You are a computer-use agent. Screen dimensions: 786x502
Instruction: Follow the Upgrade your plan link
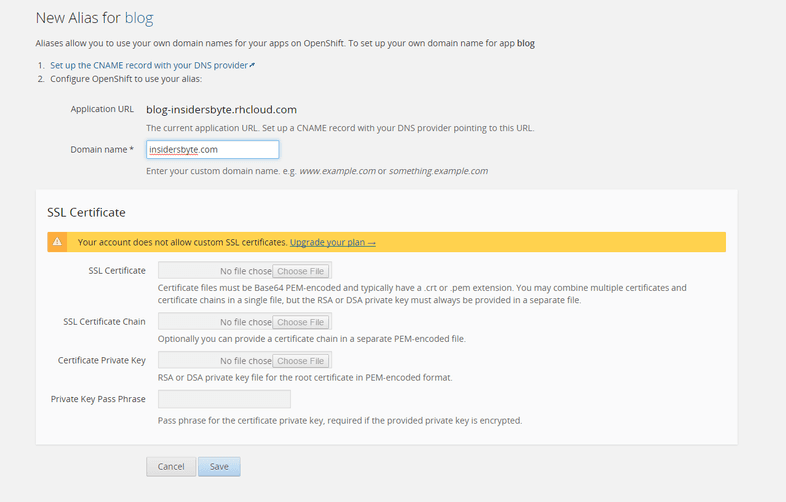333,242
